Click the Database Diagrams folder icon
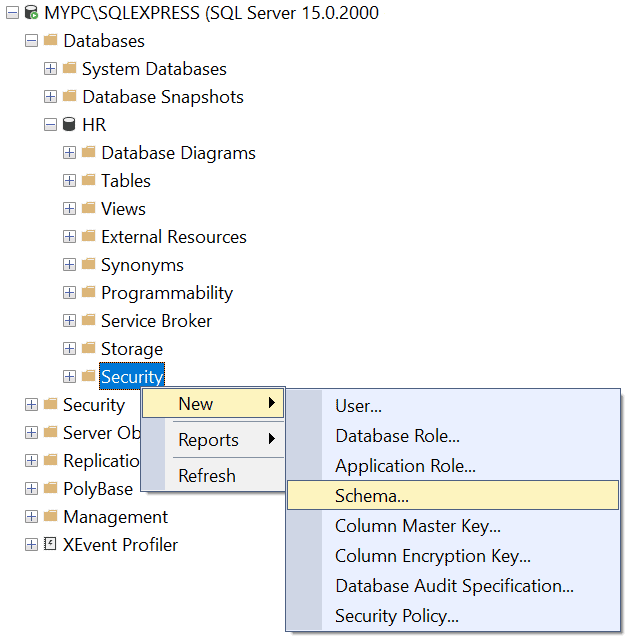This screenshot has height=640, width=632. tap(88, 153)
